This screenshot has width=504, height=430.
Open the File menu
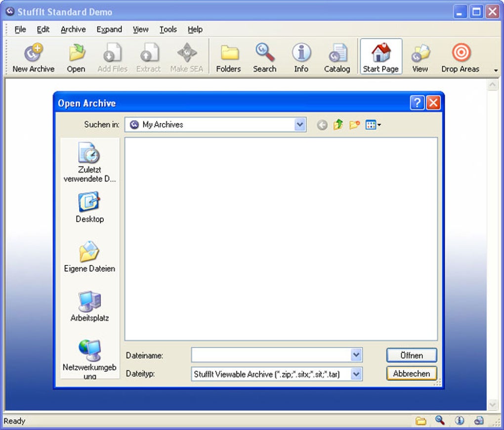(x=20, y=29)
